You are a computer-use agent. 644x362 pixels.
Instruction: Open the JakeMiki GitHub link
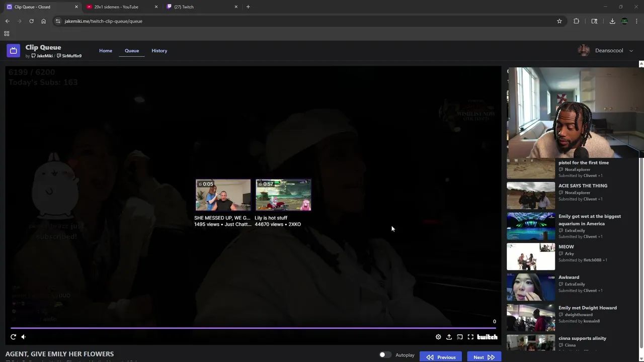point(42,56)
